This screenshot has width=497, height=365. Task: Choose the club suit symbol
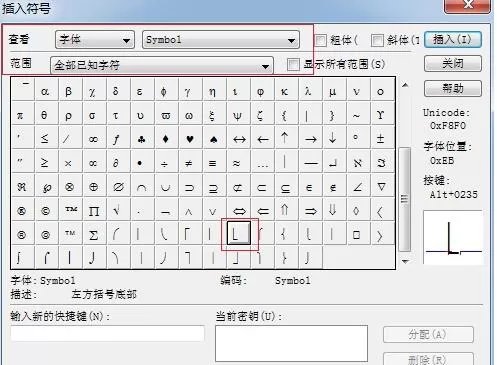point(142,138)
